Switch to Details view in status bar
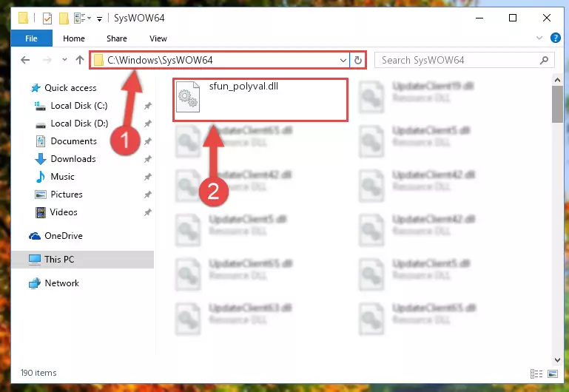The image size is (569, 392). (x=536, y=374)
